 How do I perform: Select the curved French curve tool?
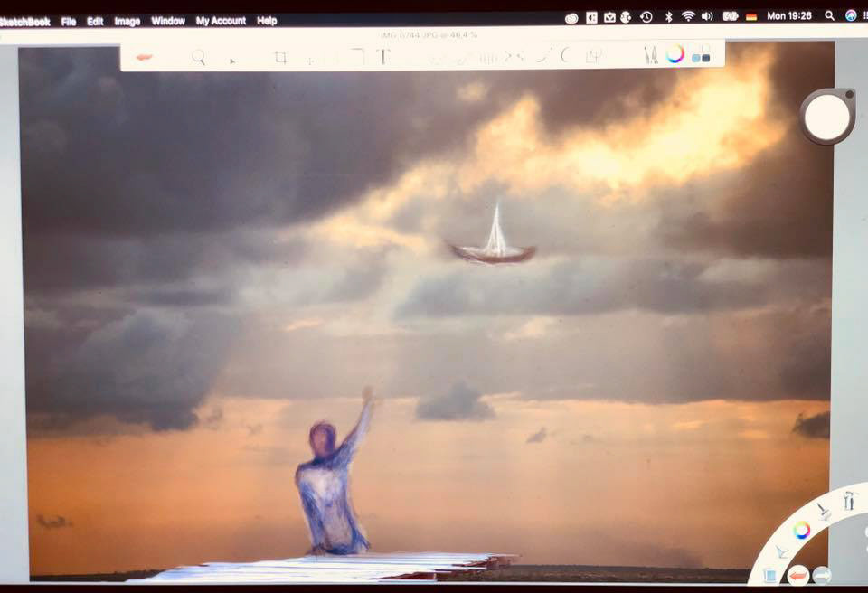(564, 55)
